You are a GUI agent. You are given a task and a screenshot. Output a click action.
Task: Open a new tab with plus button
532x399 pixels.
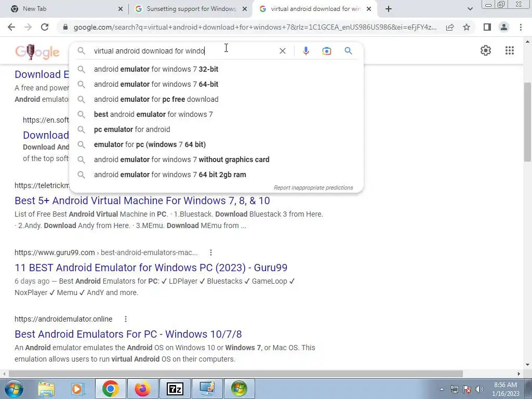389,9
